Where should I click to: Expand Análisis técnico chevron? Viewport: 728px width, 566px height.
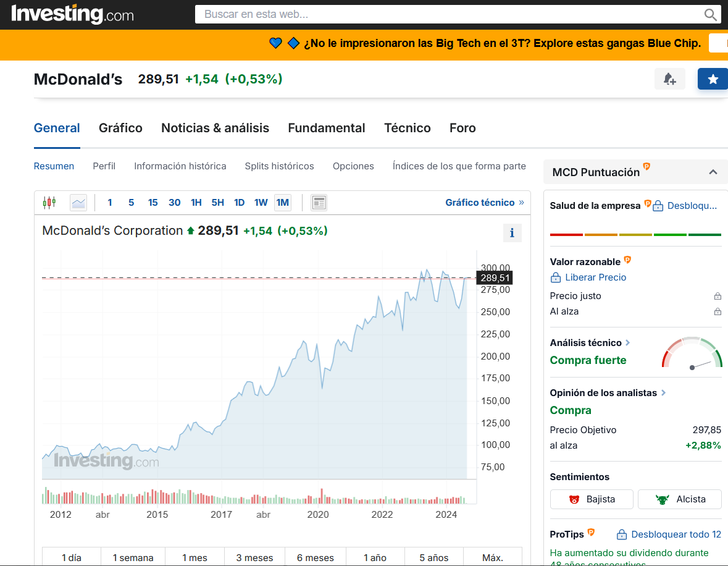click(628, 342)
